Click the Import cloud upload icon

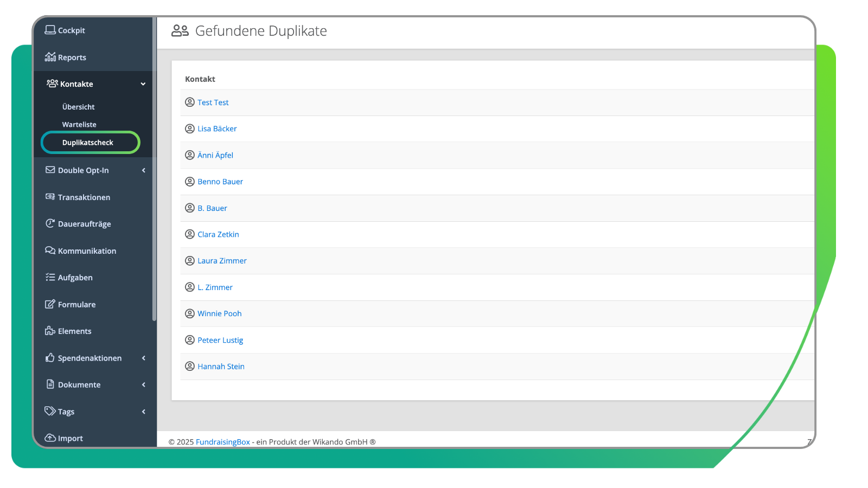[50, 438]
